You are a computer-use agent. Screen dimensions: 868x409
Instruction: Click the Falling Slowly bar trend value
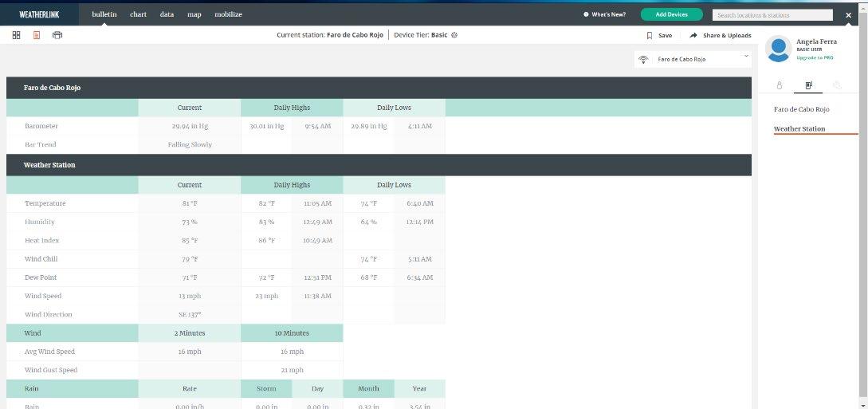[x=190, y=144]
